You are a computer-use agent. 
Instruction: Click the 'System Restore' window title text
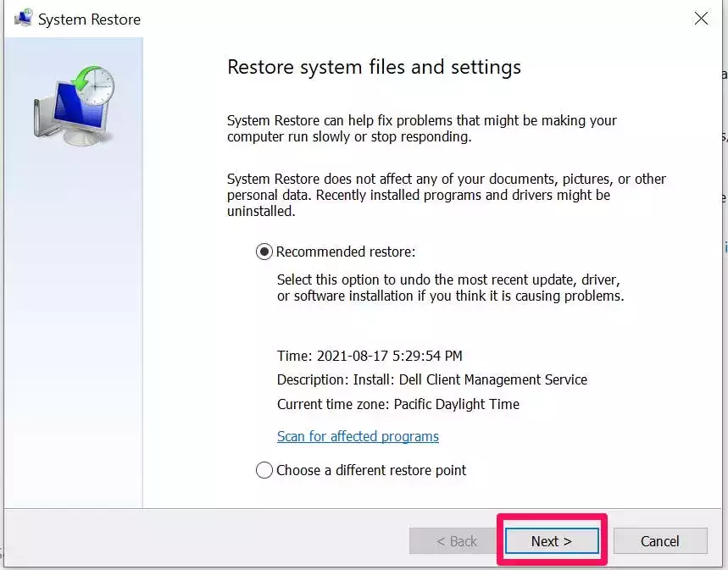pos(90,19)
